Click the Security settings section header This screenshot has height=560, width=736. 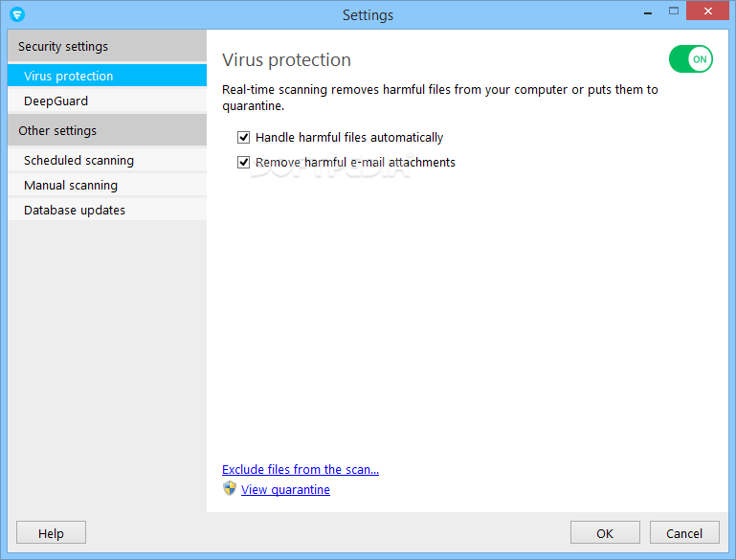107,46
